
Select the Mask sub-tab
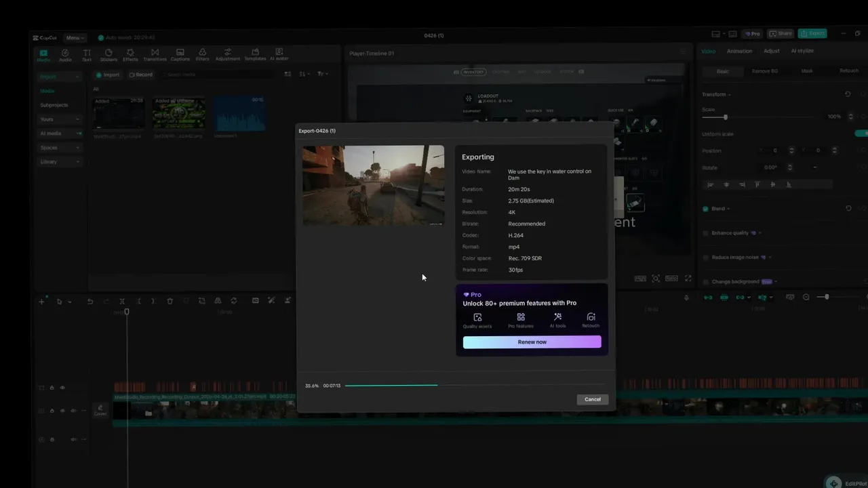tap(807, 71)
